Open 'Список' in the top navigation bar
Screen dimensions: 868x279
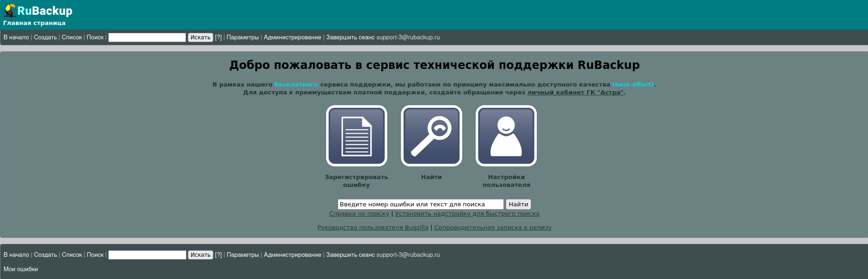(72, 37)
